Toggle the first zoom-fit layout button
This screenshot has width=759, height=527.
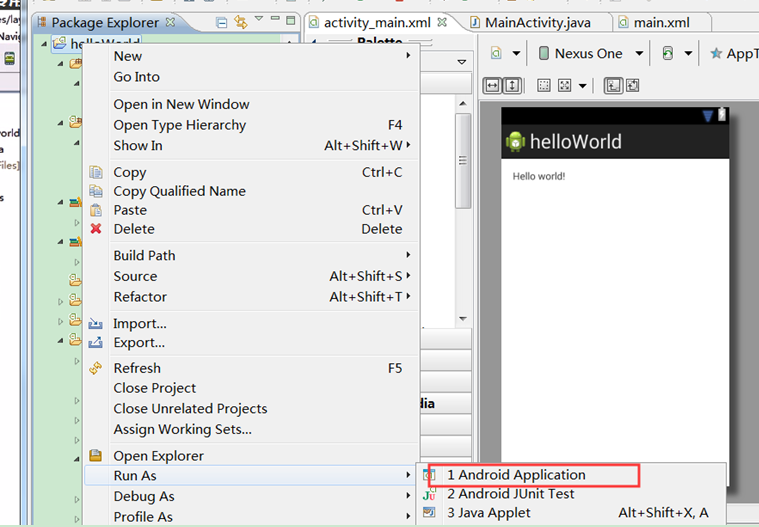[613, 86]
